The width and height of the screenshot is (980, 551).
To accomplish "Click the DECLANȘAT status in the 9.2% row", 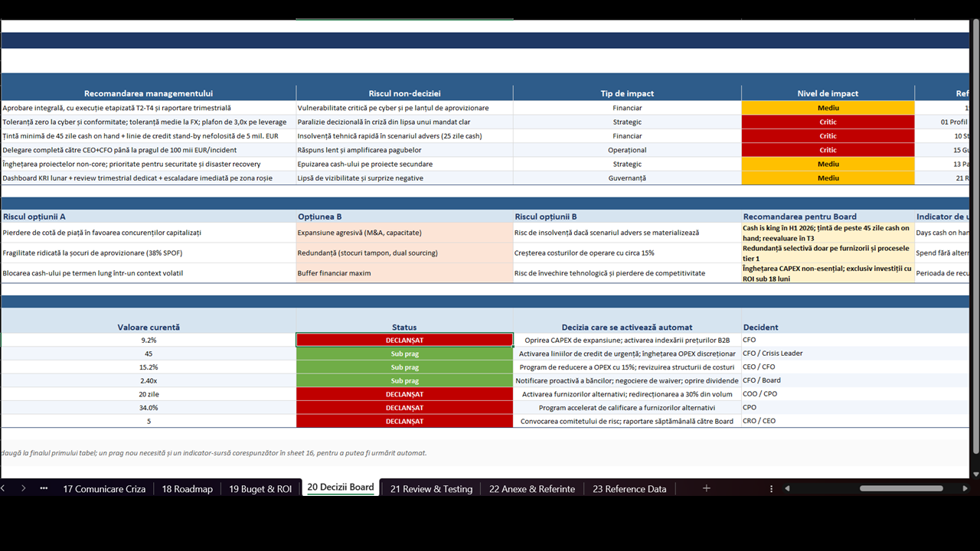I will (x=404, y=340).
